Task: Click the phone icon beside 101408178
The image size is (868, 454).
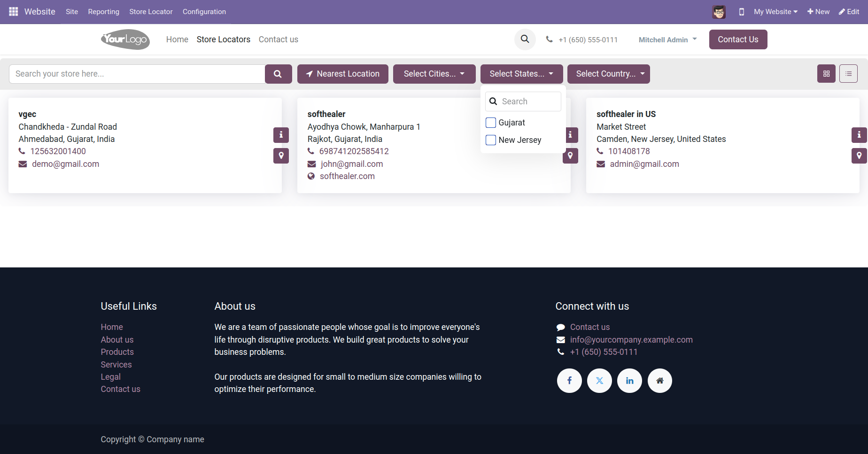Action: (600, 151)
